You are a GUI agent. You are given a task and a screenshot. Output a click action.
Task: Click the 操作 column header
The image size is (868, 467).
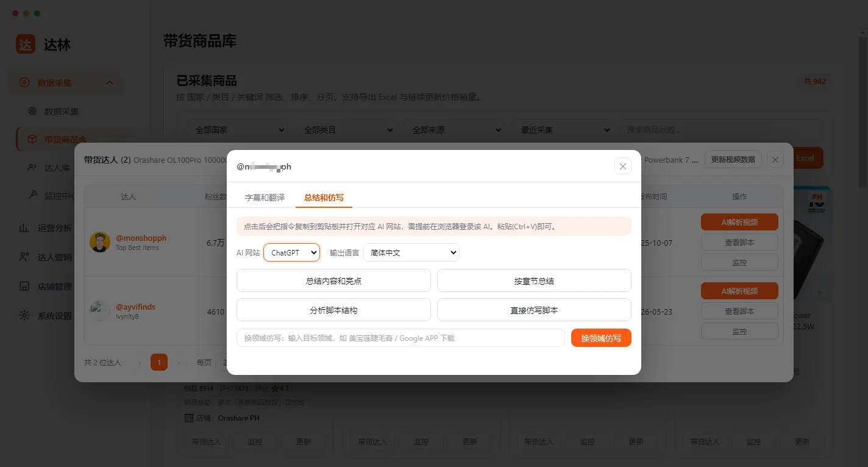[x=739, y=196]
